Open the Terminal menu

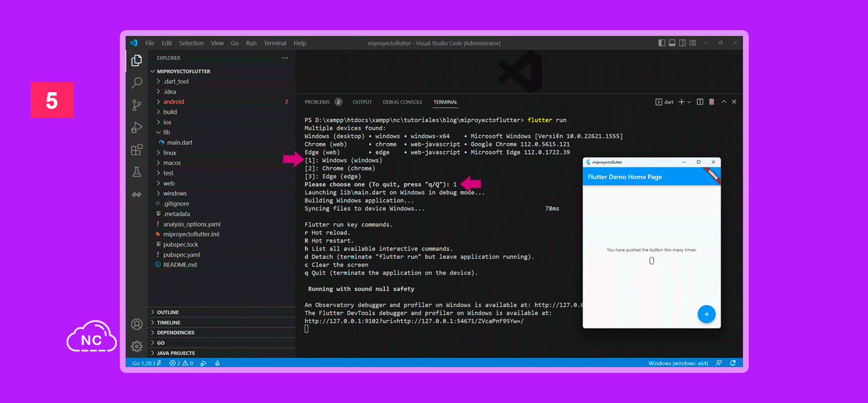275,43
